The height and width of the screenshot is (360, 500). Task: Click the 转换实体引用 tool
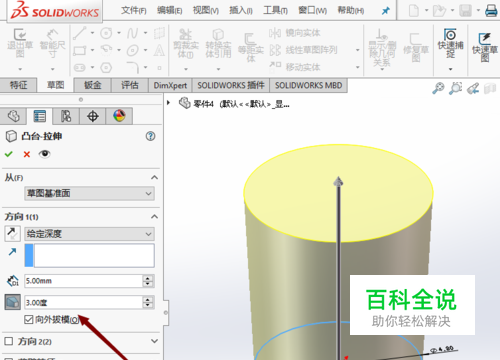click(218, 43)
